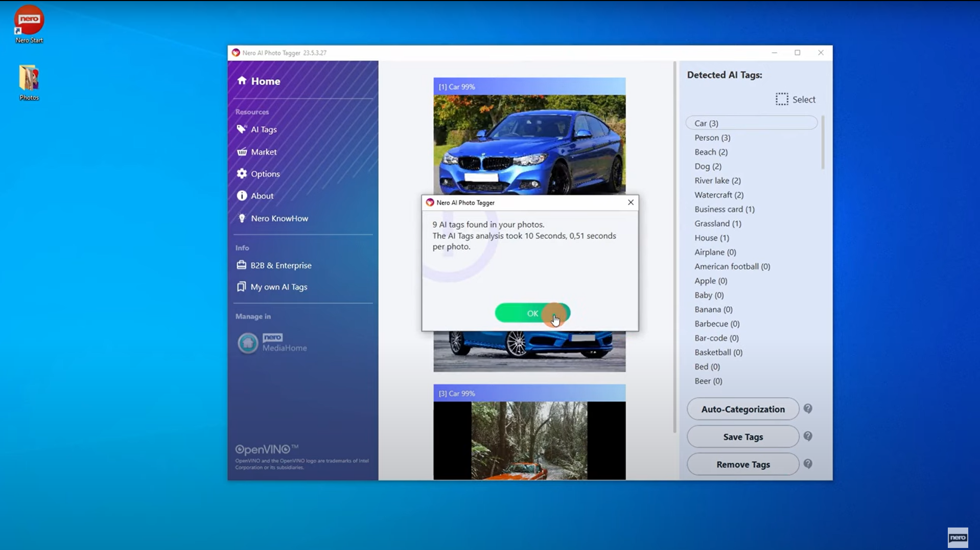Select the Car (3) tag
The width and height of the screenshot is (980, 550).
(x=751, y=123)
